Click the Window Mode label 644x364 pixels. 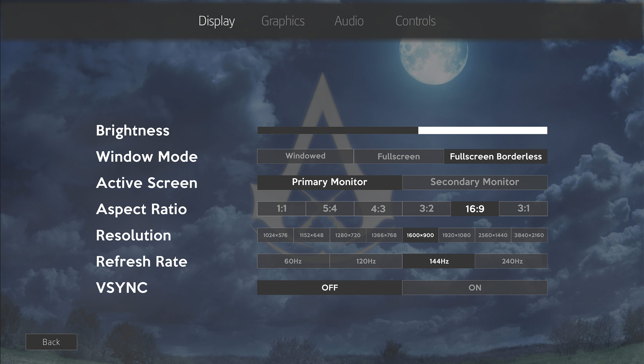click(x=147, y=156)
